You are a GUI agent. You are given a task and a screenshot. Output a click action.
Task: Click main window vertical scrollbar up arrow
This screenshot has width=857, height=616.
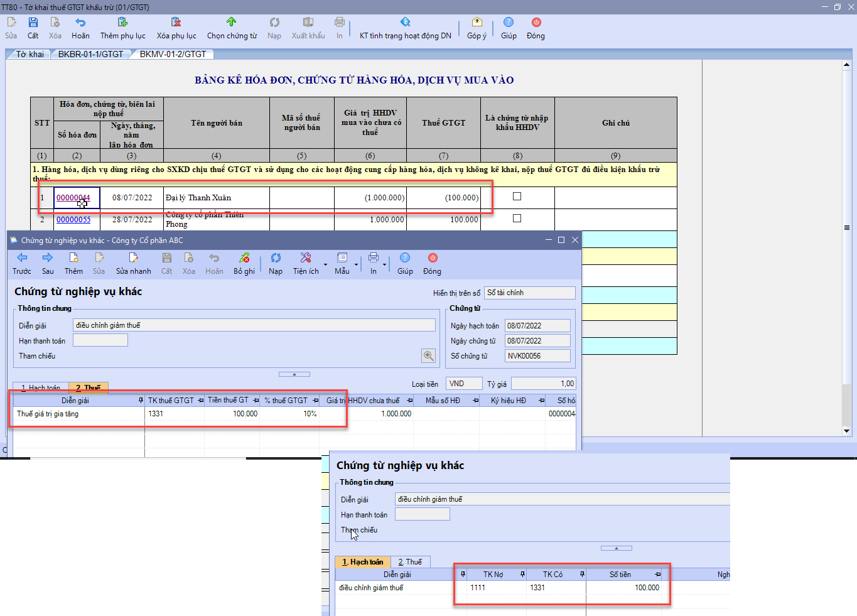(x=846, y=65)
